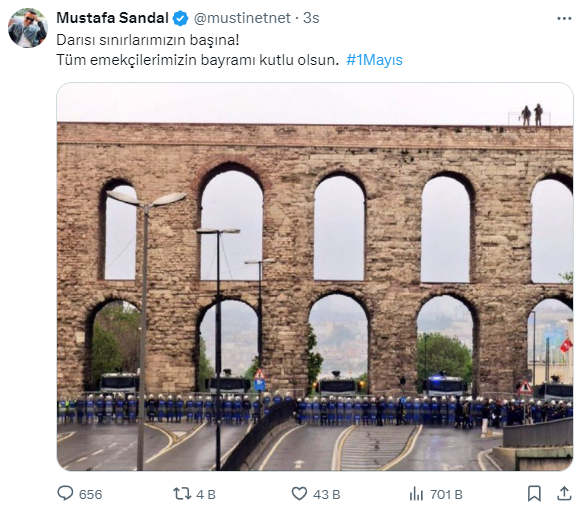Image resolution: width=585 pixels, height=511 pixels.
Task: Like the tweet with the heart icon
Action: 299,494
